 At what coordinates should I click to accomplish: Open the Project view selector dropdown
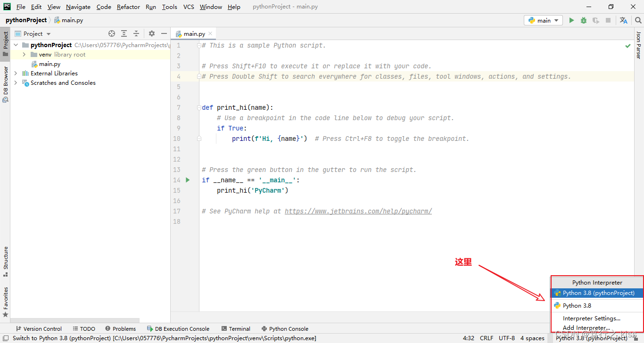(x=33, y=33)
